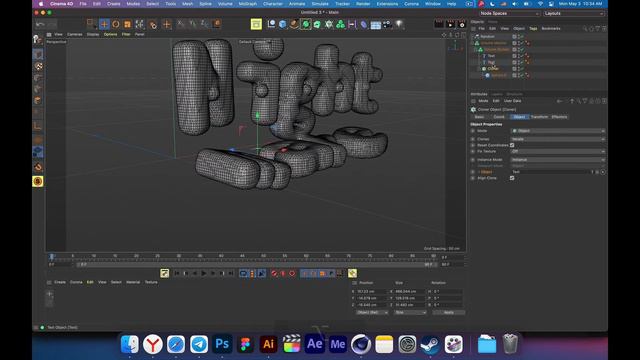The width and height of the screenshot is (640, 360).
Task: Open the Camera object toolbar icon
Action: tap(387, 24)
